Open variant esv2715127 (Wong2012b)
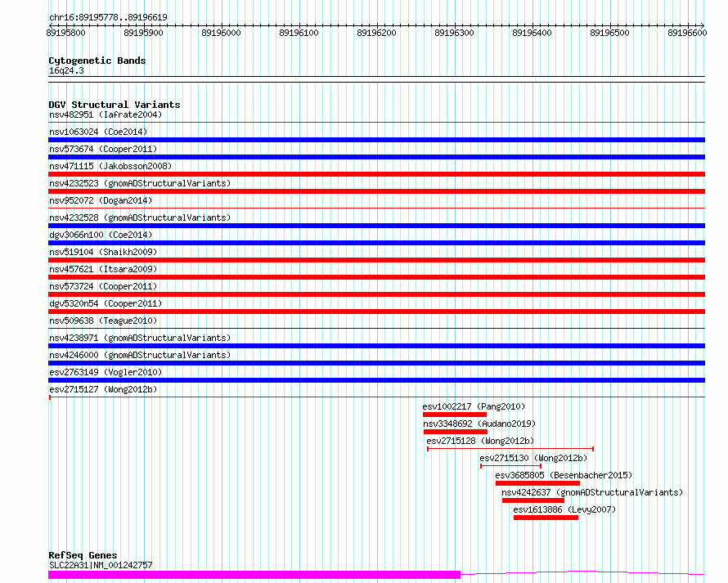The image size is (728, 583). (103, 389)
